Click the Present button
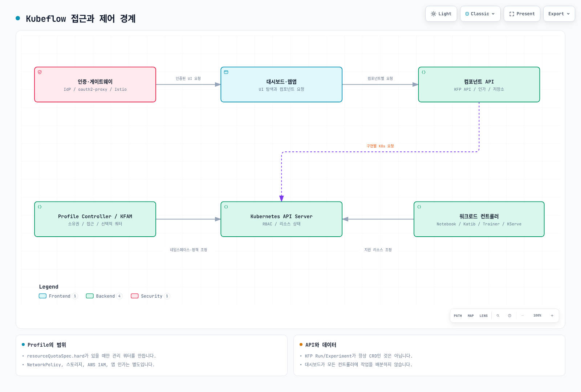 [522, 14]
